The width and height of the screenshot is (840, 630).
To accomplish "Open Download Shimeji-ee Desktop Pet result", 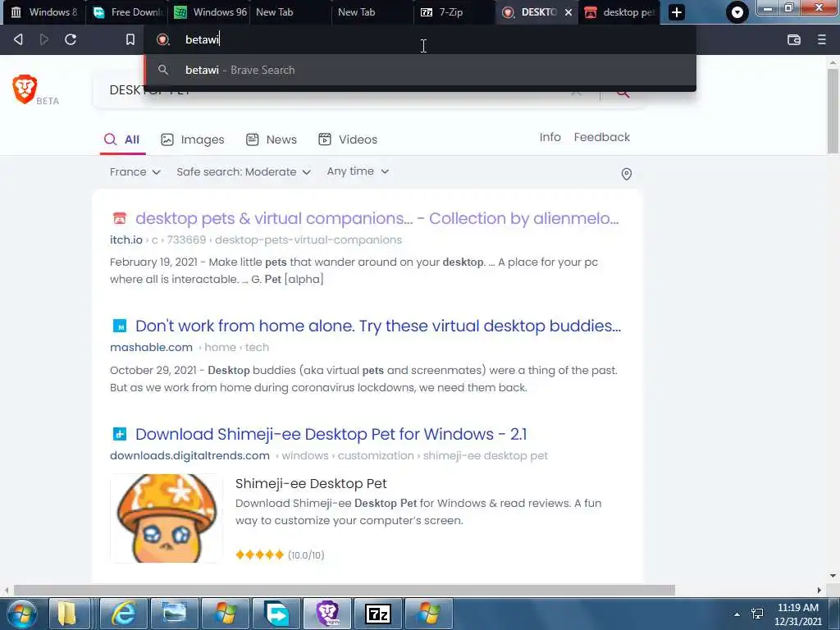I will click(x=331, y=434).
